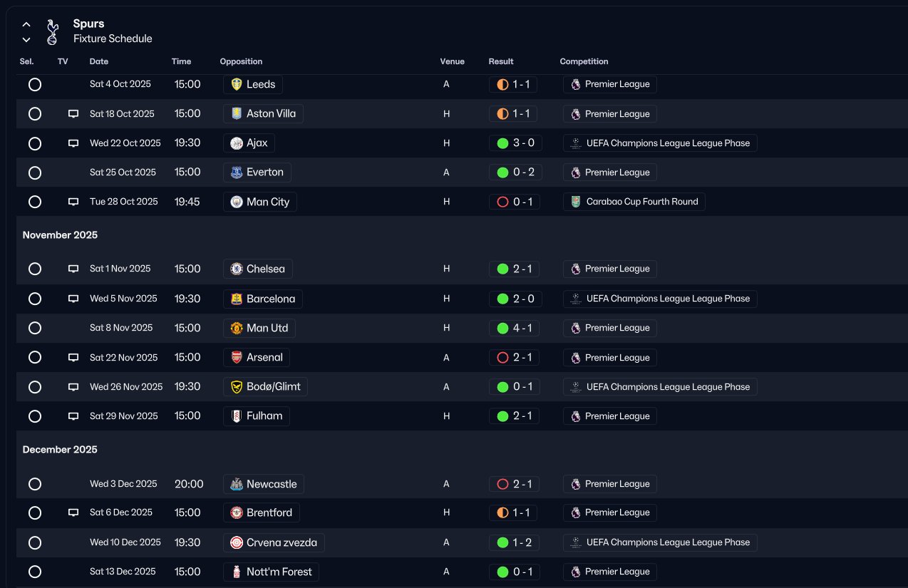Open the 3 - 0 result against Ajax
Viewport: 908px width, 588px height.
coord(516,143)
